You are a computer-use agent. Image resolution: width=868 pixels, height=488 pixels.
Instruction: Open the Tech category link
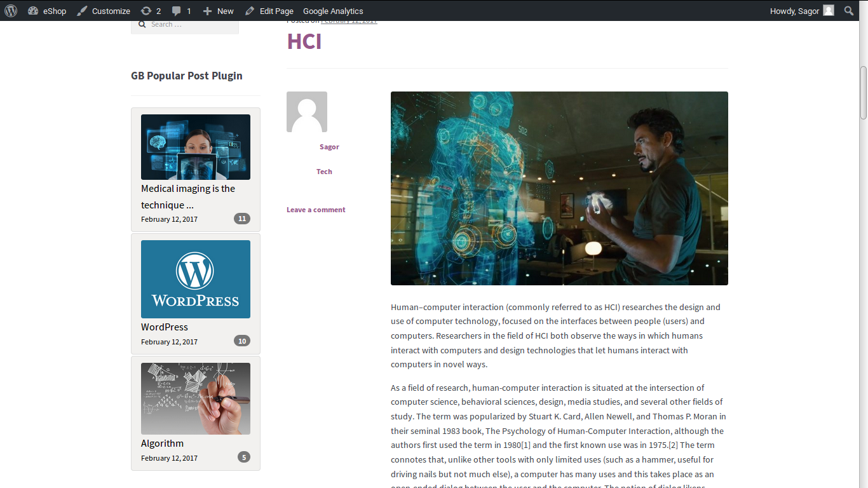(x=324, y=172)
